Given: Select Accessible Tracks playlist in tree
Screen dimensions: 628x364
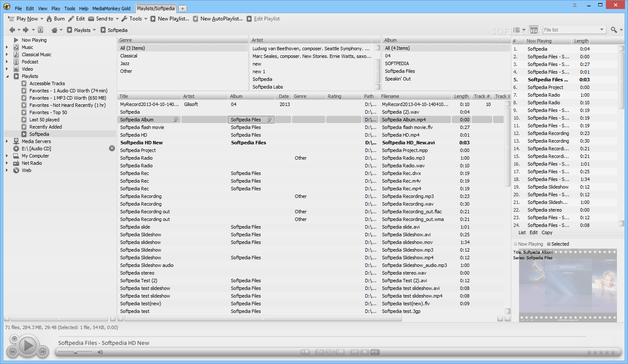Looking at the screenshot, I should point(47,83).
